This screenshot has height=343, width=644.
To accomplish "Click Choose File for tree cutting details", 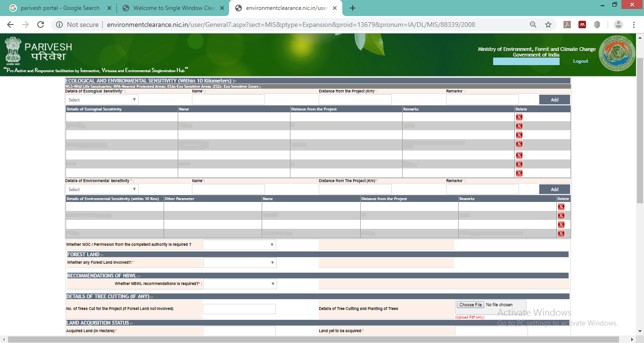I will pos(471,305).
